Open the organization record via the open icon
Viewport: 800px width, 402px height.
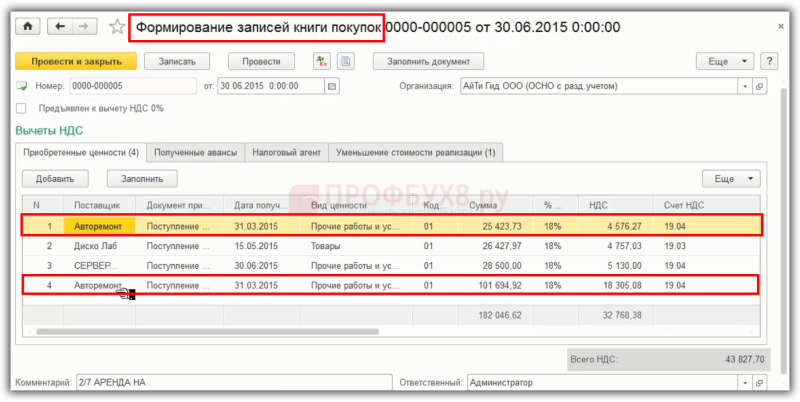pyautogui.click(x=759, y=86)
